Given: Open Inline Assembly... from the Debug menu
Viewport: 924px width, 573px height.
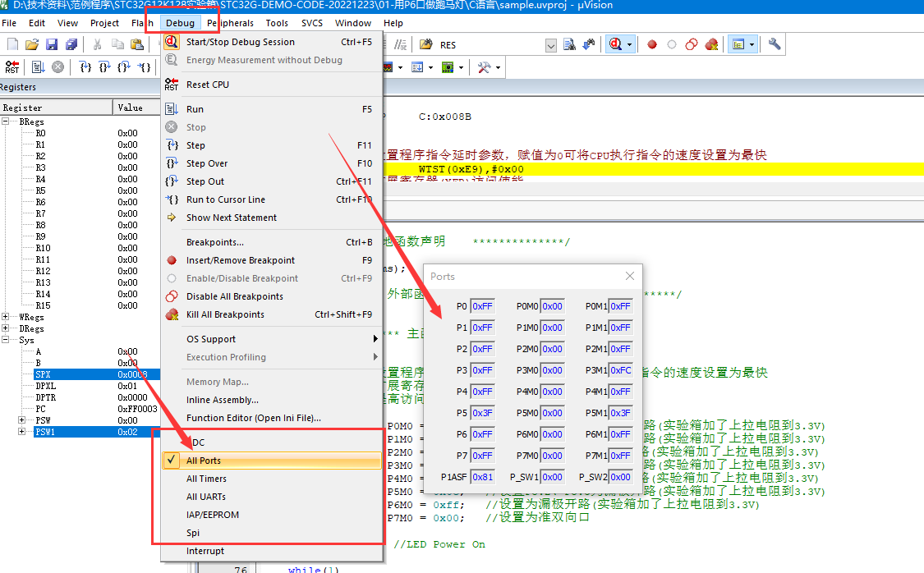Looking at the screenshot, I should (x=272, y=400).
